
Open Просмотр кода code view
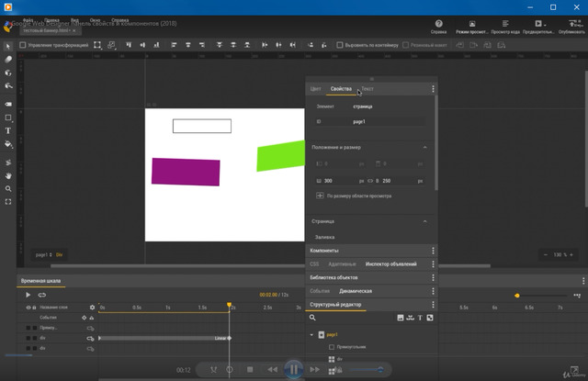[x=504, y=24]
